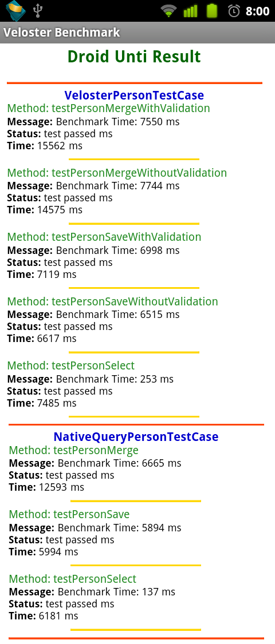275x644 pixels.
Task: Tap the USB connection icon
Action: [x=38, y=11]
